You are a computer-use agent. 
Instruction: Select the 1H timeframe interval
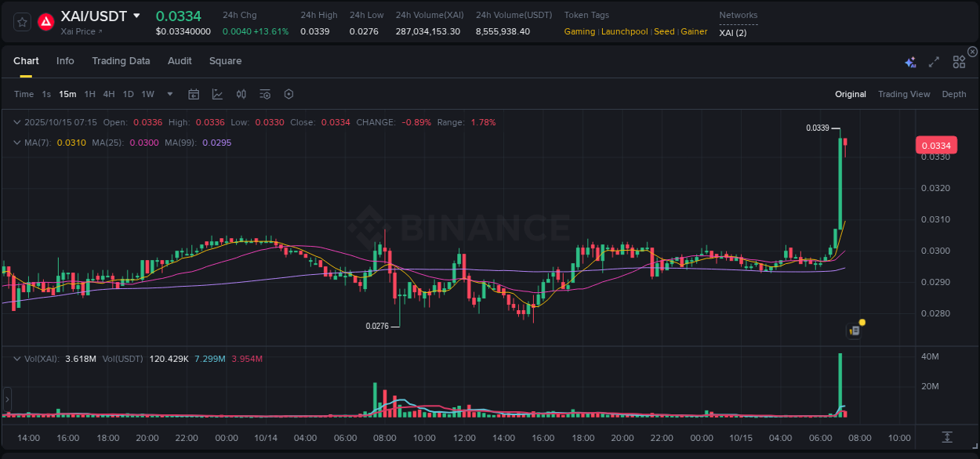click(89, 94)
